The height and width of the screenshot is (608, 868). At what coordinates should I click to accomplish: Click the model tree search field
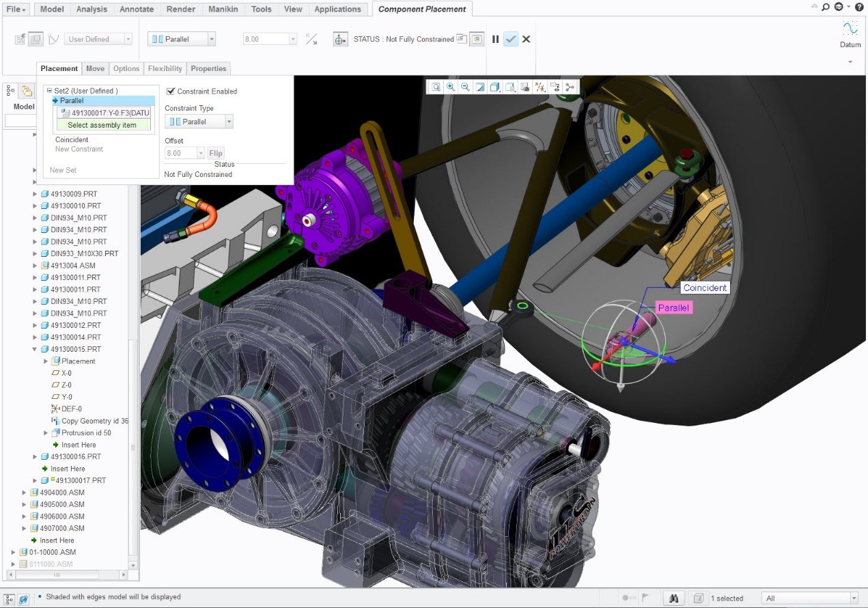pyautogui.click(x=20, y=121)
